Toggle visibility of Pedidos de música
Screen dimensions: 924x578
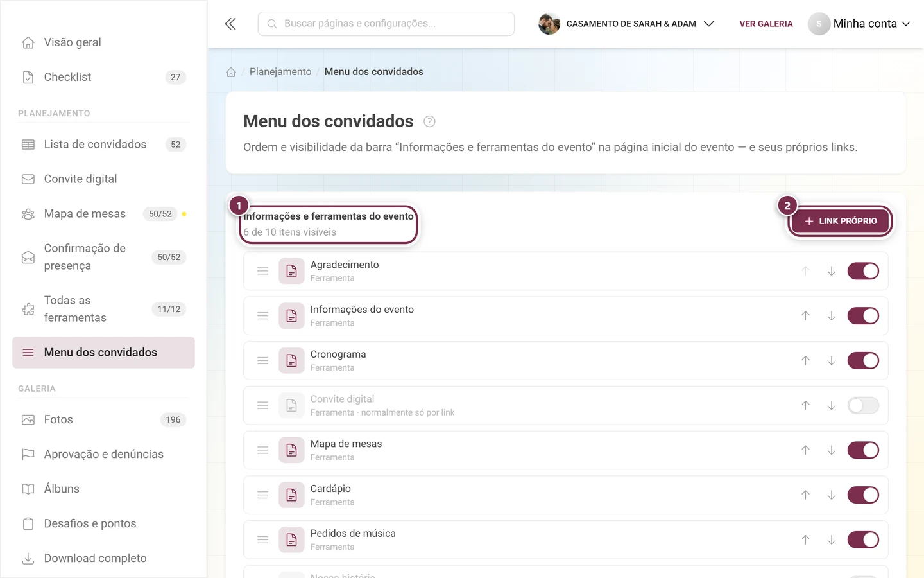863,540
